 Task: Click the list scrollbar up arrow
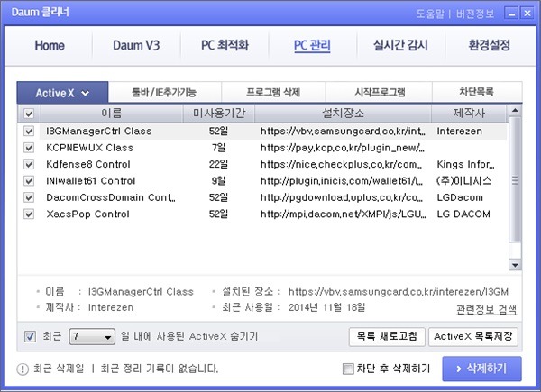[x=515, y=111]
